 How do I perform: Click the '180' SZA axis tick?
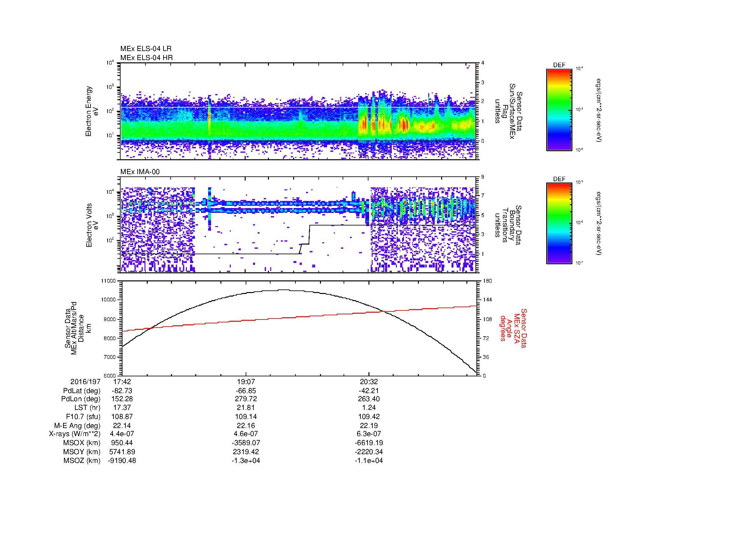[487, 281]
